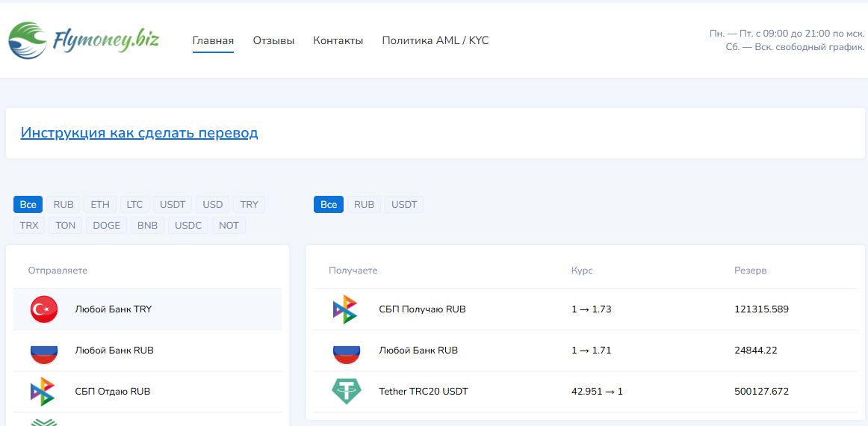
Task: Click the Turkish flag icon for TRY
Action: (x=44, y=309)
